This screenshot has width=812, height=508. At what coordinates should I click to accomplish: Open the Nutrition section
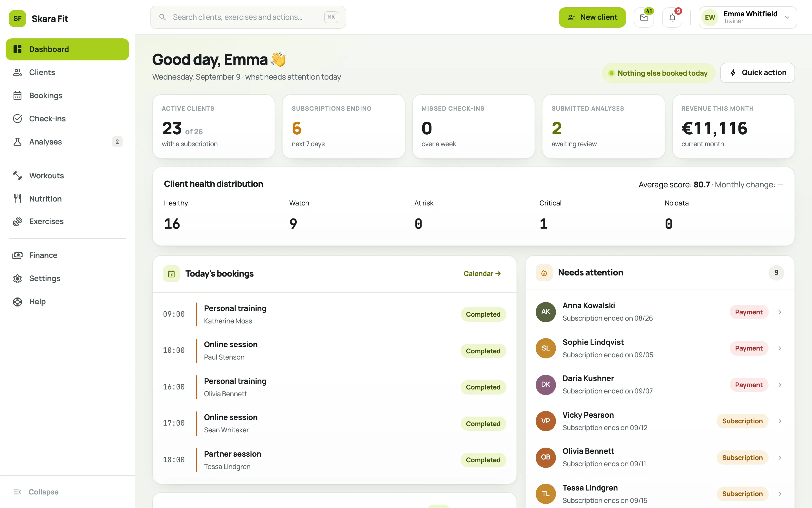click(x=67, y=199)
